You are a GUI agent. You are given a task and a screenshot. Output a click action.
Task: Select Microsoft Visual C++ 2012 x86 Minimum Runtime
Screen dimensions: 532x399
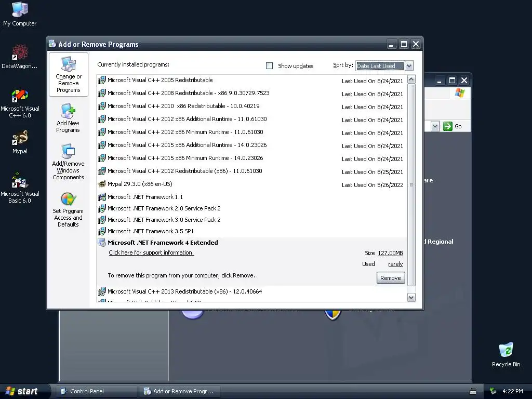coord(251,132)
